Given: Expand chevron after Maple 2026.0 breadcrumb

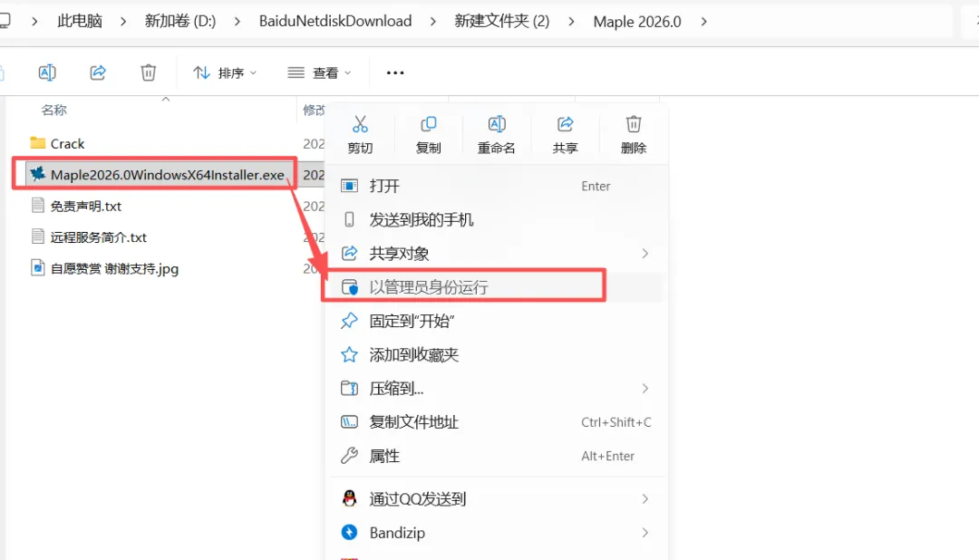Looking at the screenshot, I should 704,21.
